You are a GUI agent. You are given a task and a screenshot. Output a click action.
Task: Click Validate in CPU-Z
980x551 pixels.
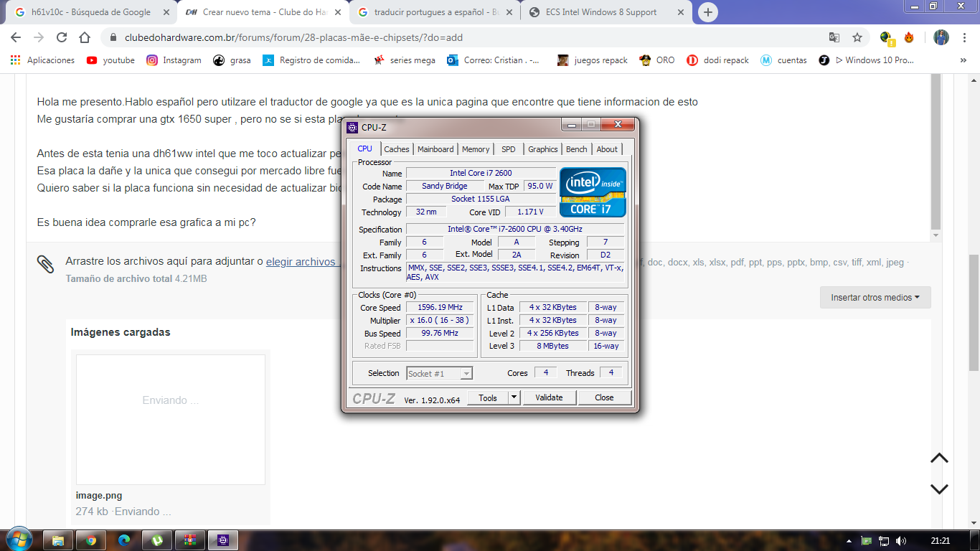coord(549,397)
